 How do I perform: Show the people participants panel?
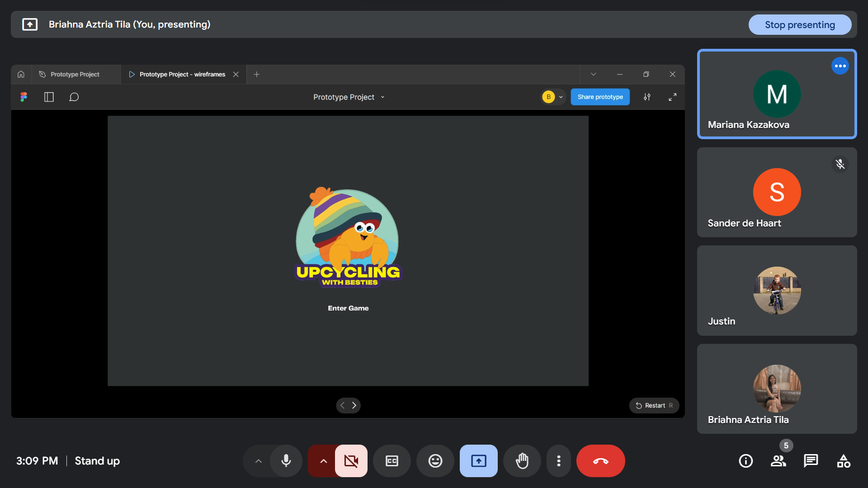[x=778, y=461]
